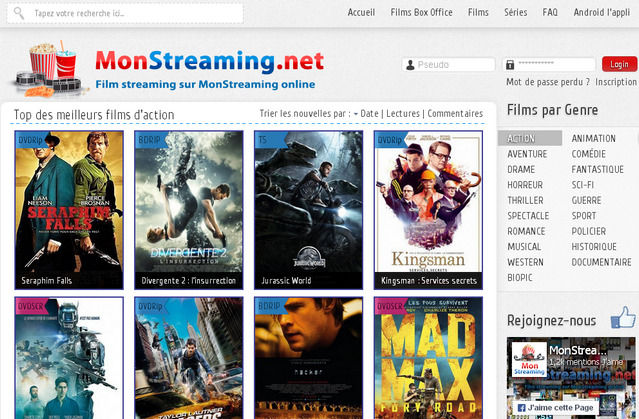Click the search magnifier icon
639x419 pixels.
[x=18, y=13]
